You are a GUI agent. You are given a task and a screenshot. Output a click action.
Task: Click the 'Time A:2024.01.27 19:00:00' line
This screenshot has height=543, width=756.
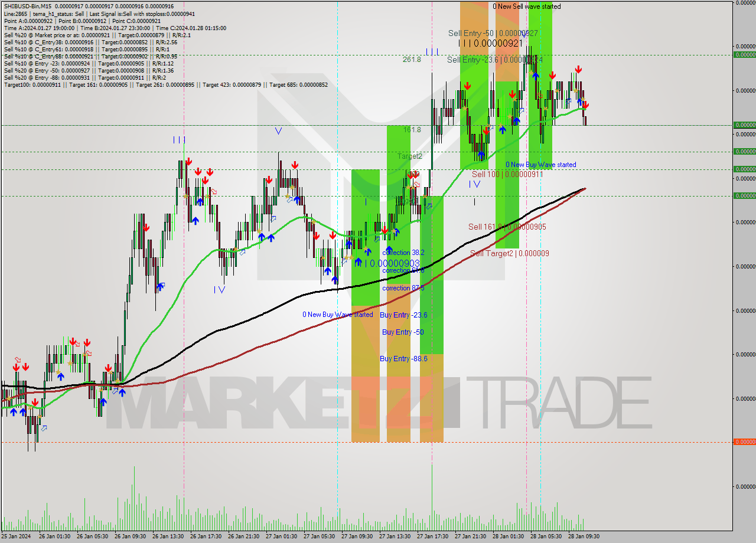click(x=115, y=28)
